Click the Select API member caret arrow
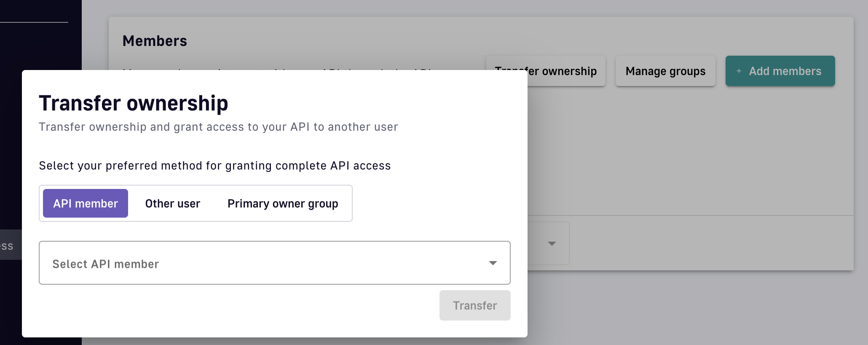The height and width of the screenshot is (345, 868). pyautogui.click(x=493, y=263)
